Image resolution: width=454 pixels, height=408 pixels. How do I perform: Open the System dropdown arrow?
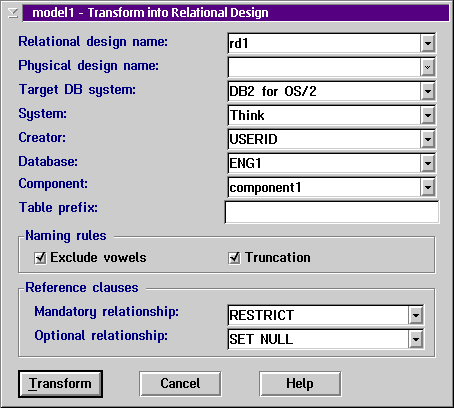[428, 115]
